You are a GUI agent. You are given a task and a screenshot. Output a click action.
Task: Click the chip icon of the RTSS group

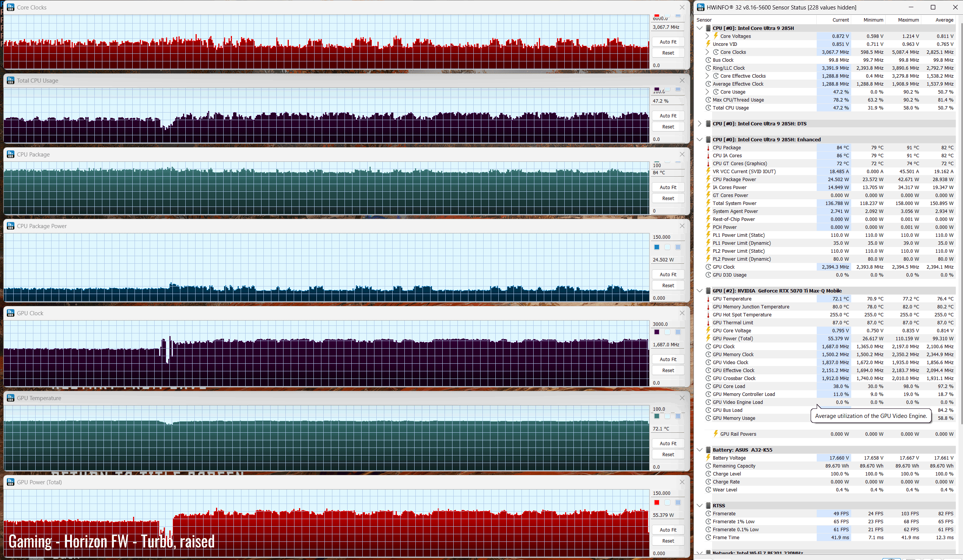[x=708, y=505]
